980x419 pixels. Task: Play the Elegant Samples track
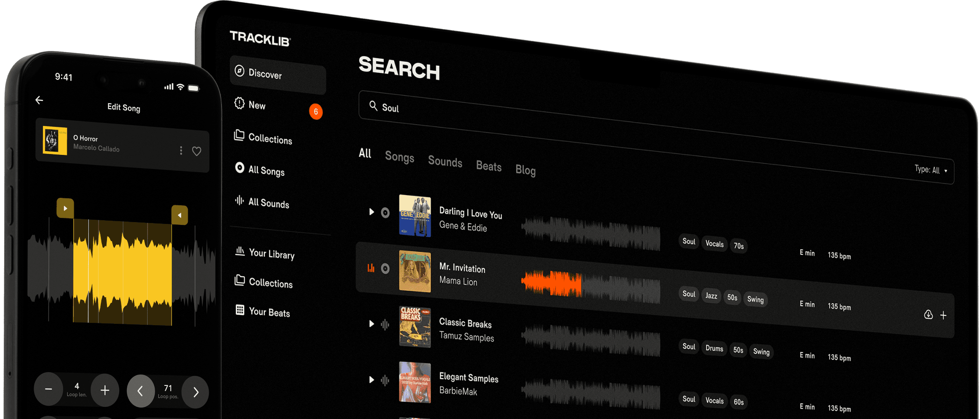pyautogui.click(x=371, y=380)
